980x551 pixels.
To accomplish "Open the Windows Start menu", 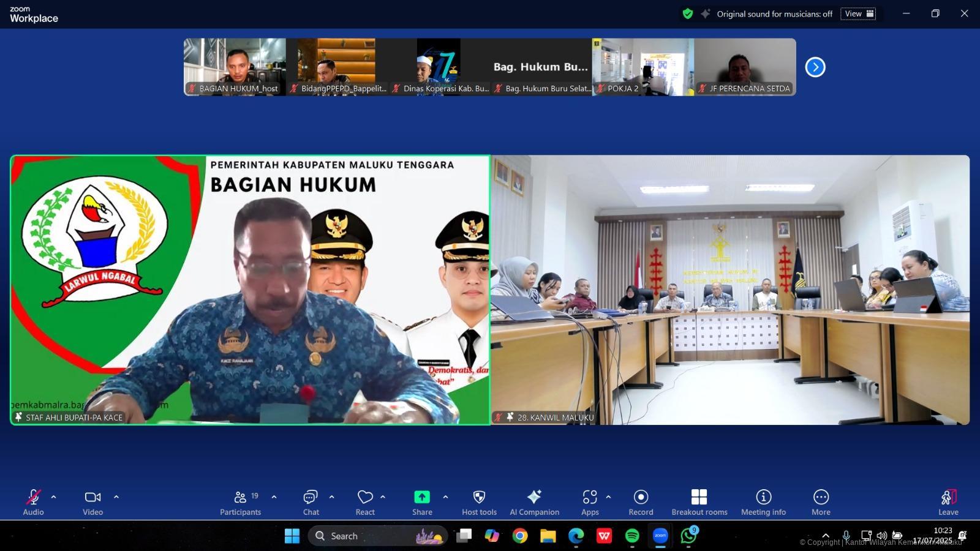I will 292,536.
